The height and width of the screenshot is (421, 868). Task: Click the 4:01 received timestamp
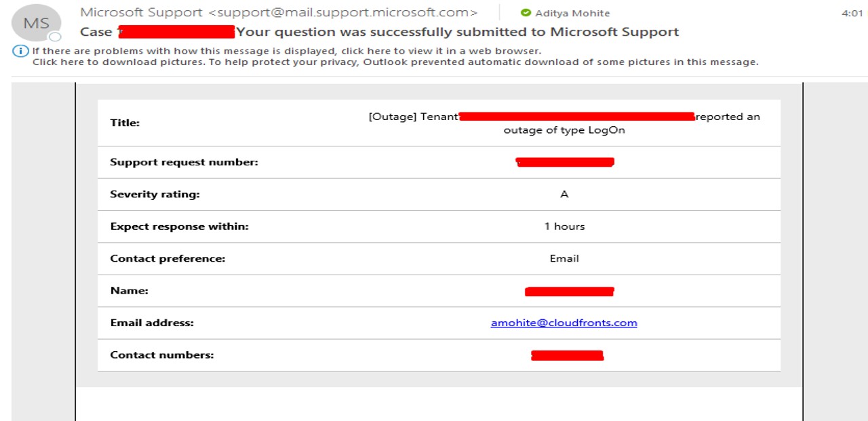coord(852,13)
